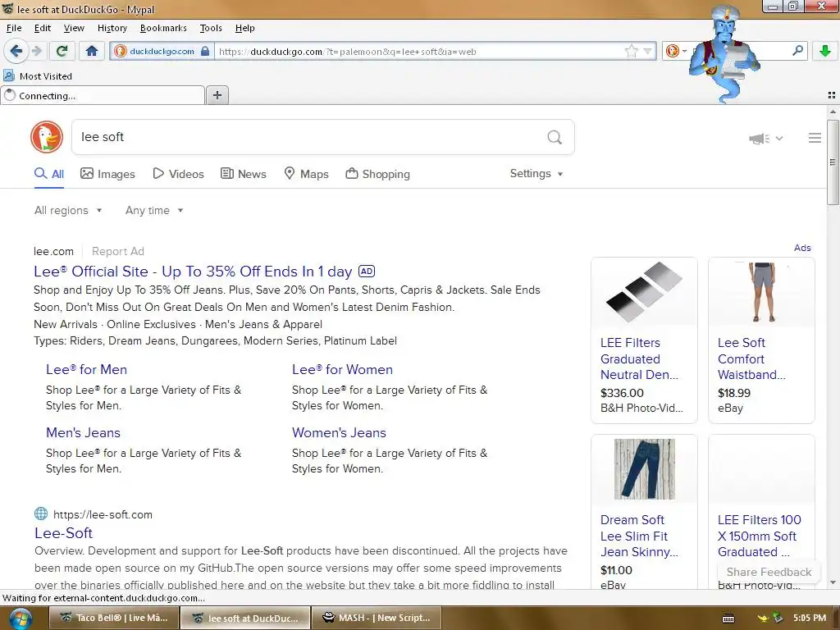This screenshot has height=630, width=840.
Task: Switch to the Taco Bell taskbar window
Action: click(x=114, y=618)
